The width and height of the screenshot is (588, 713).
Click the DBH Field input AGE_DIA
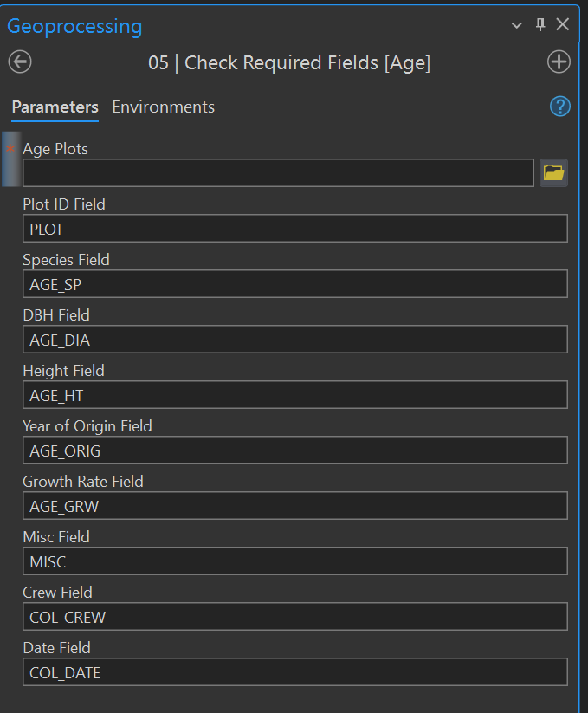tap(294, 340)
